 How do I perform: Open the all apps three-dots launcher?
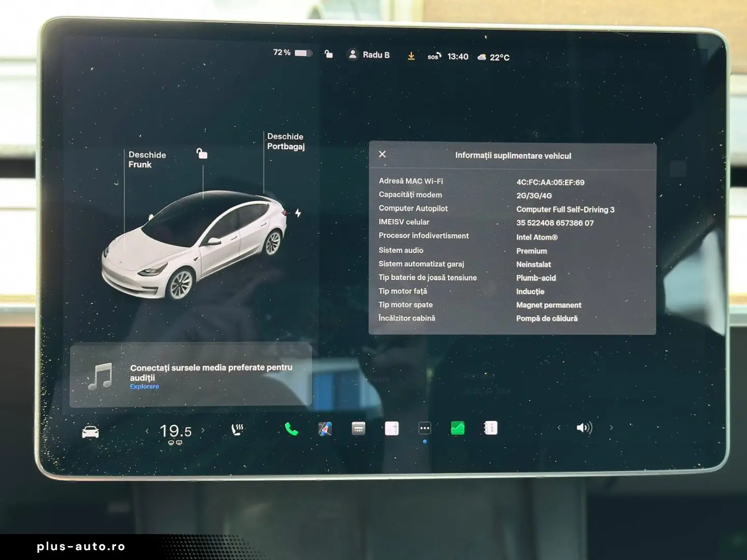(x=424, y=428)
